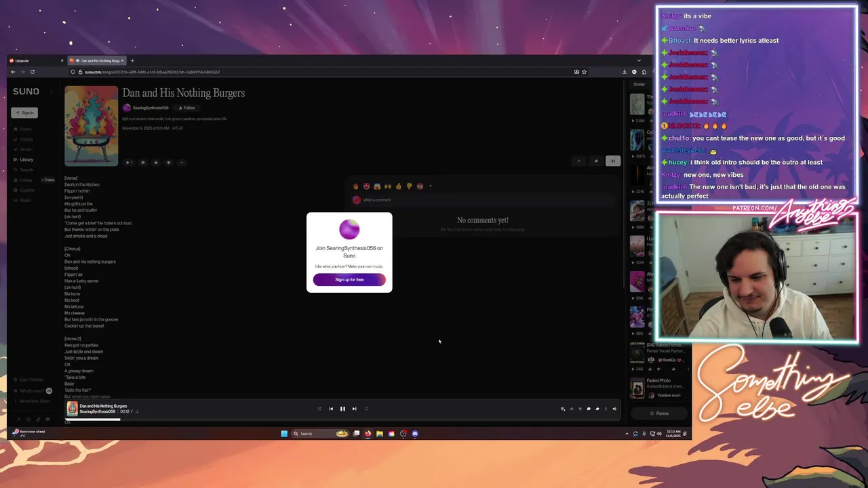
Task: Open comments via speech bubble icon
Action: [x=142, y=162]
